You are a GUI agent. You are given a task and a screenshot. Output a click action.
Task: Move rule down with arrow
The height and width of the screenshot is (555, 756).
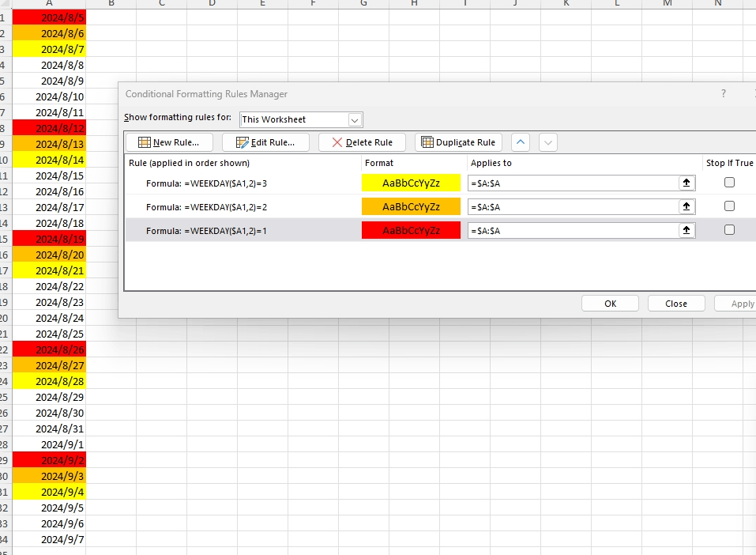pyautogui.click(x=547, y=142)
